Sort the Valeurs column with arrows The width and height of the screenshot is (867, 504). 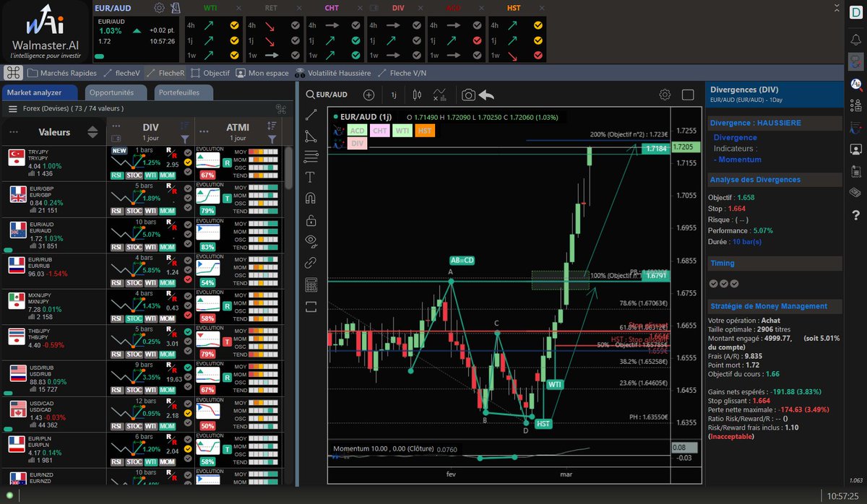pyautogui.click(x=92, y=132)
